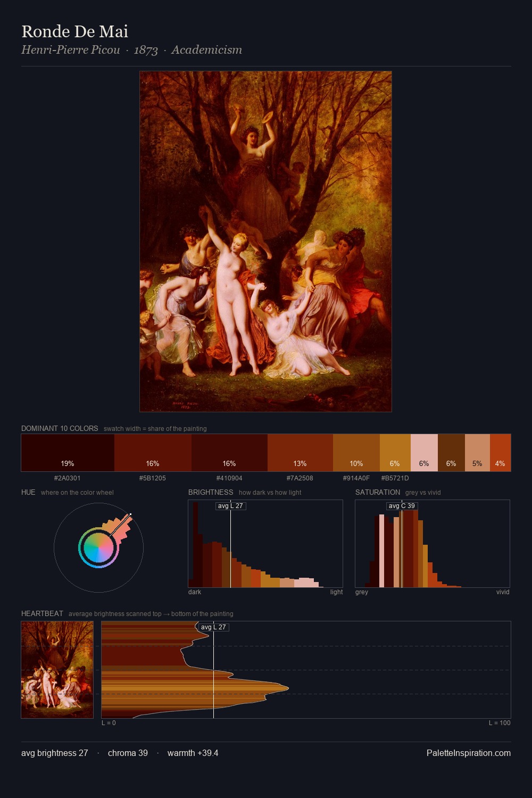Click the hex code text '#5B1205'
Viewport: 532px width, 798px height.
click(x=153, y=478)
